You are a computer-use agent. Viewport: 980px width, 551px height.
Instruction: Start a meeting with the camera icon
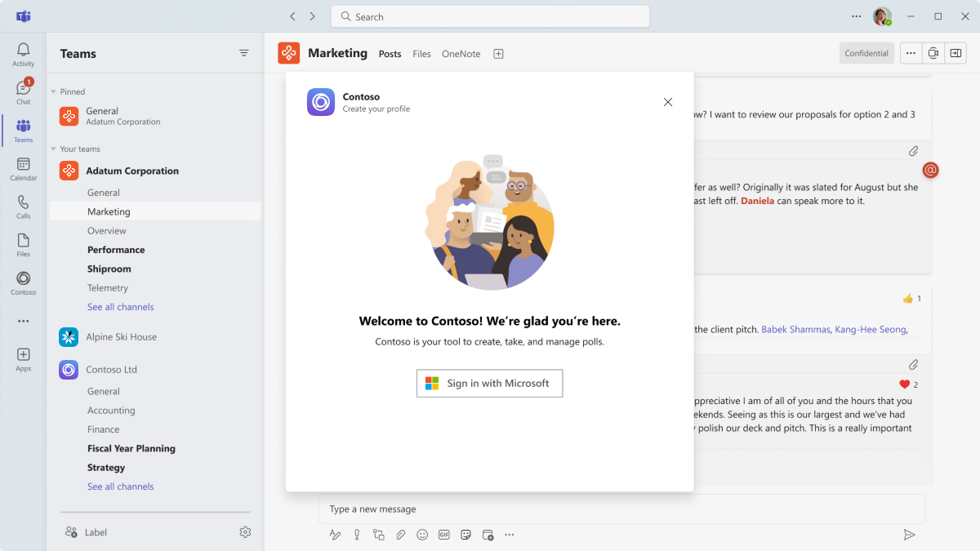coord(933,53)
